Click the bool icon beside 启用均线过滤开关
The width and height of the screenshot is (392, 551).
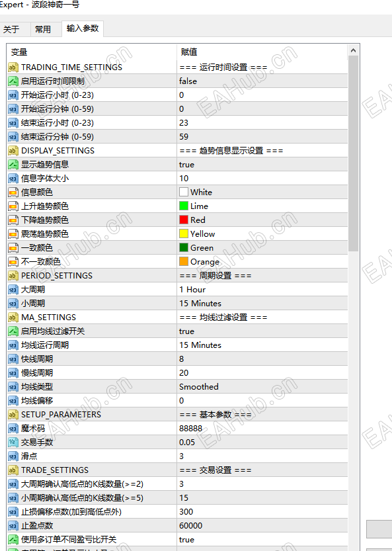pyautogui.click(x=13, y=331)
